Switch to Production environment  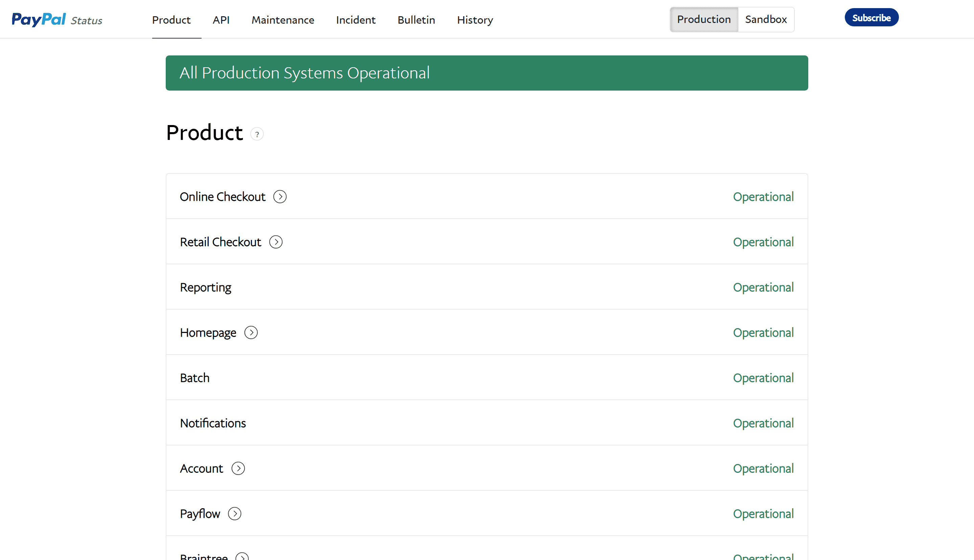(703, 19)
